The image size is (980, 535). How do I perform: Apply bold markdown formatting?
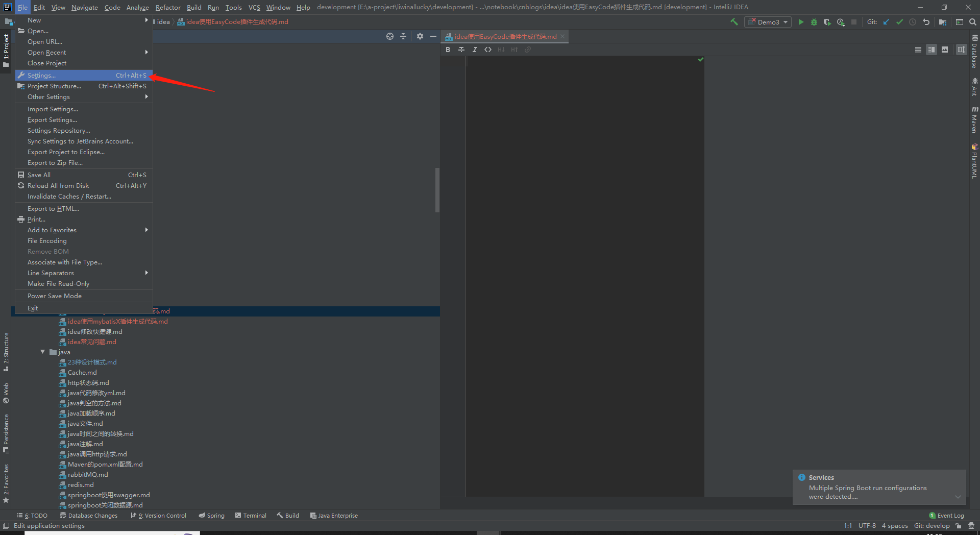click(x=448, y=50)
